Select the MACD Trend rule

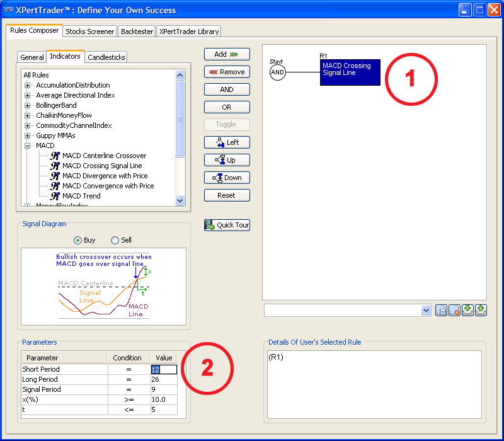click(x=81, y=196)
